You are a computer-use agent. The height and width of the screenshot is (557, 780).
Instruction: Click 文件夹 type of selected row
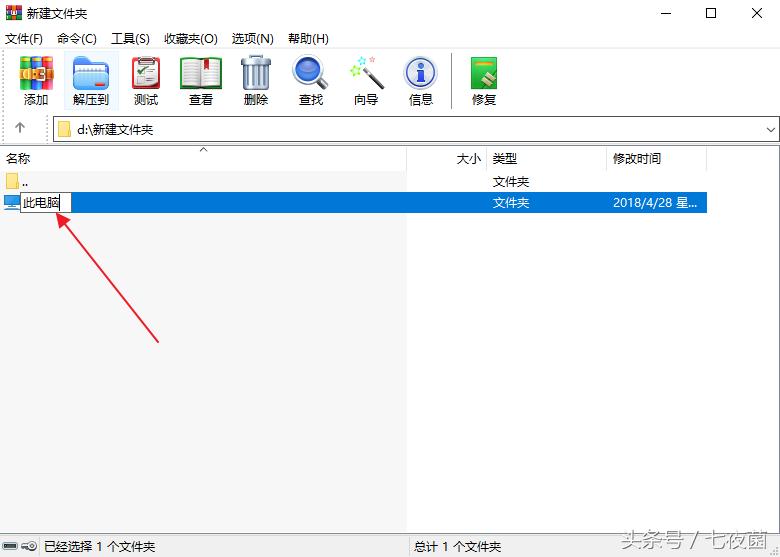(x=511, y=202)
